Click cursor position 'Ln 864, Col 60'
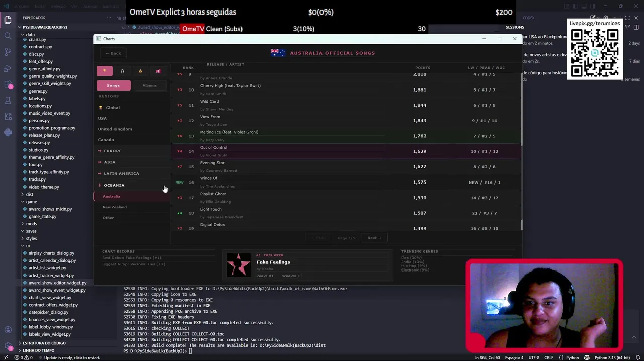 487,358
